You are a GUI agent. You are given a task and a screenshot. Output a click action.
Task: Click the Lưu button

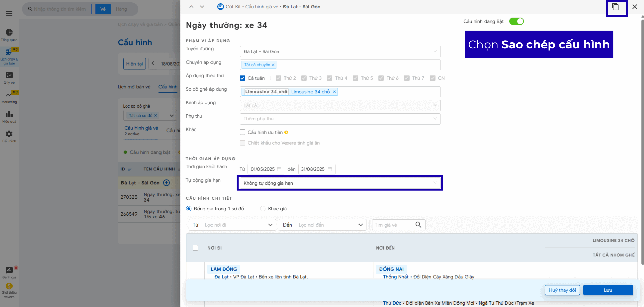click(x=608, y=290)
